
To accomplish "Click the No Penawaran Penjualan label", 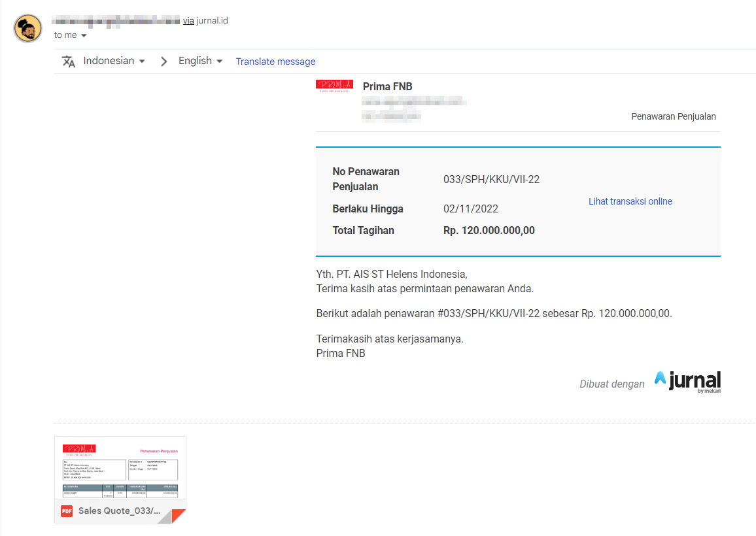I will (366, 179).
